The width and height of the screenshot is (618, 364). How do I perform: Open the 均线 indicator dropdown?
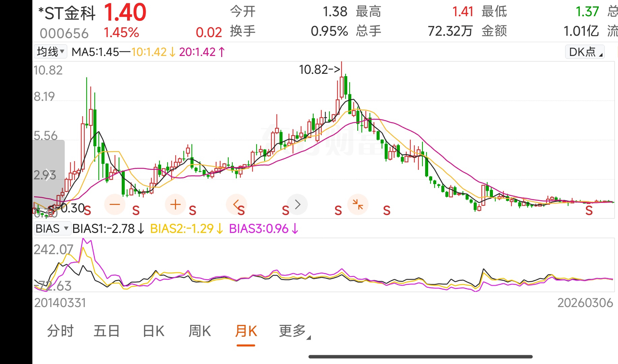[x=50, y=52]
